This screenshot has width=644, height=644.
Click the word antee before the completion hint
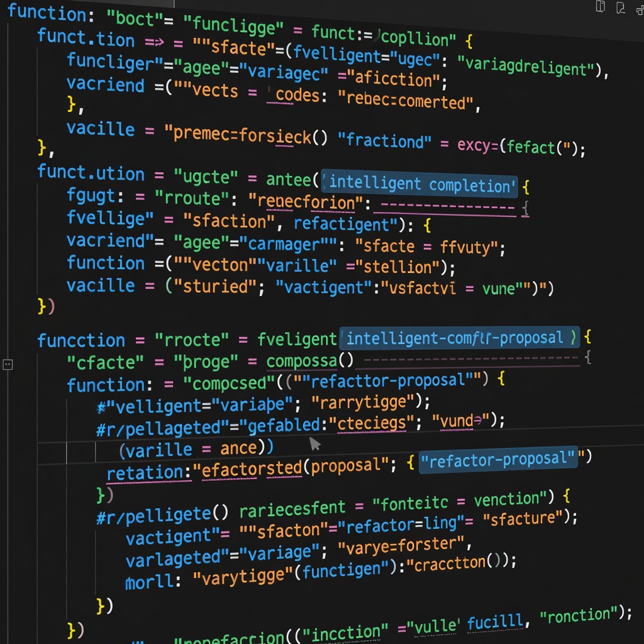[x=288, y=179]
